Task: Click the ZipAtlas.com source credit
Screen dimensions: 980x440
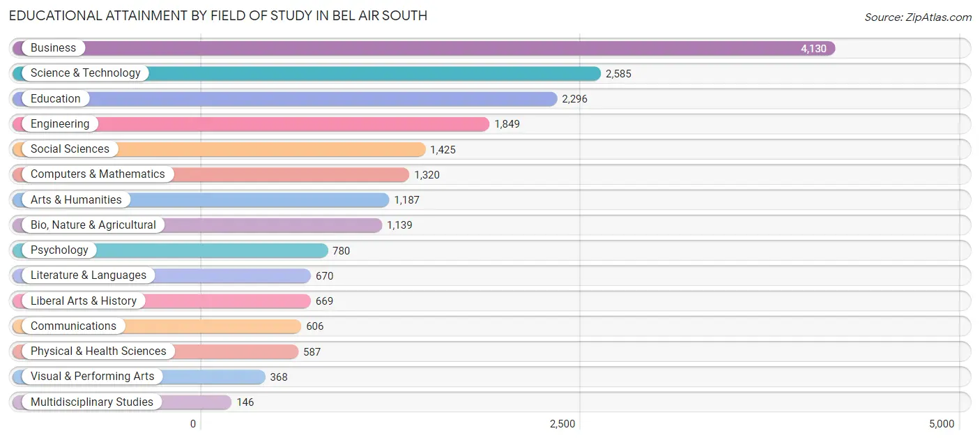Action: pos(918,17)
